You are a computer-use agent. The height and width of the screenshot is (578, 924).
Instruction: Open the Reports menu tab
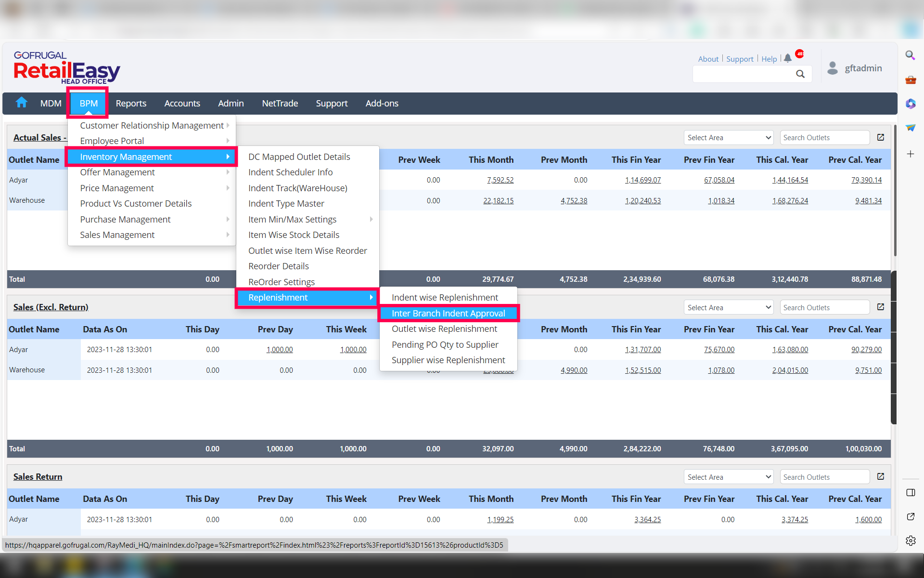(x=131, y=103)
